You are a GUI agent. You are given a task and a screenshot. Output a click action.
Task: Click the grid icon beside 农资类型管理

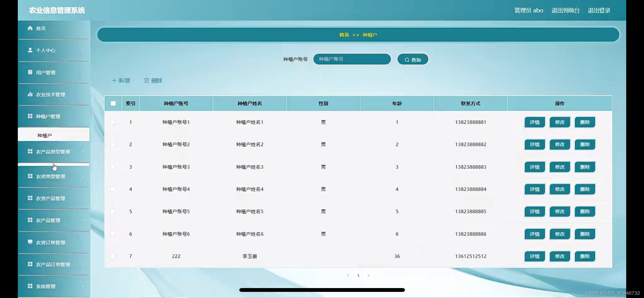click(x=30, y=176)
